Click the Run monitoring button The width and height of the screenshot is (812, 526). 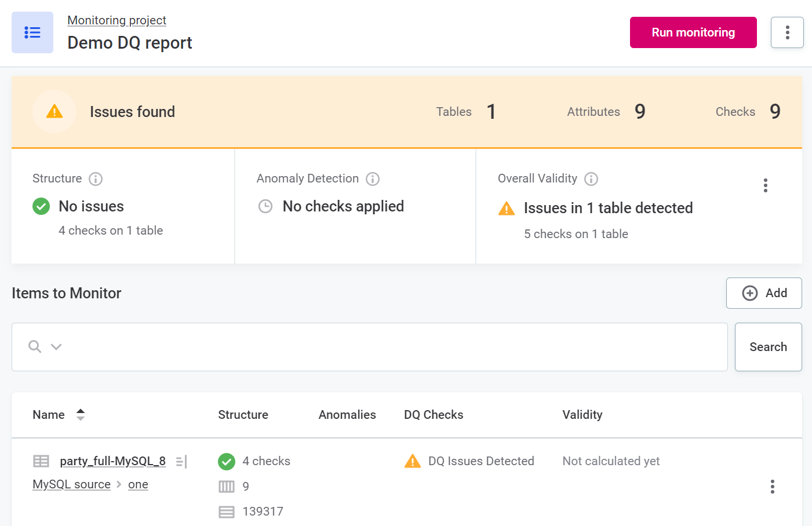[693, 32]
